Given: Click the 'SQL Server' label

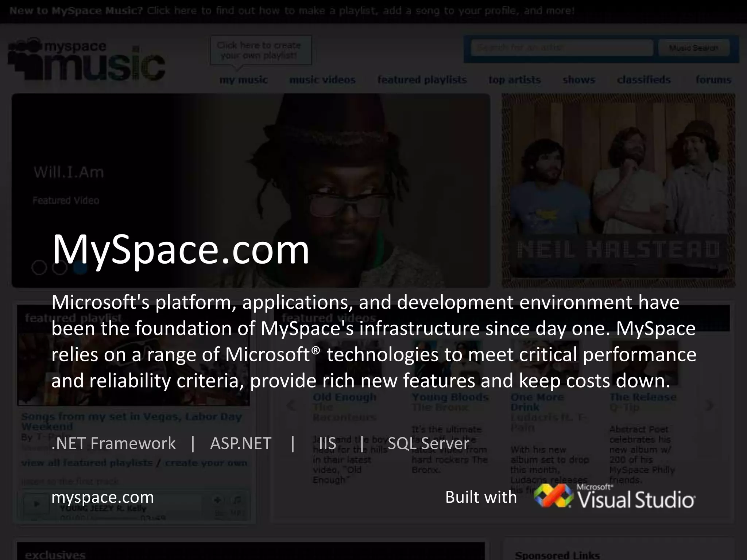Looking at the screenshot, I should click(x=429, y=443).
